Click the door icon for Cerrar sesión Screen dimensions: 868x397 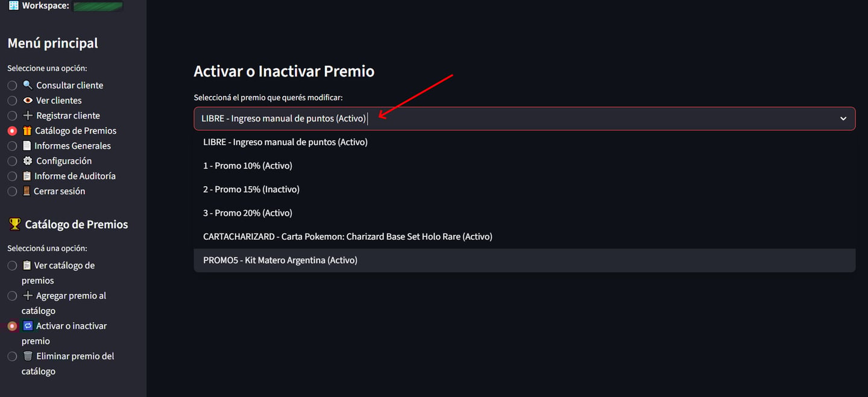coord(27,191)
